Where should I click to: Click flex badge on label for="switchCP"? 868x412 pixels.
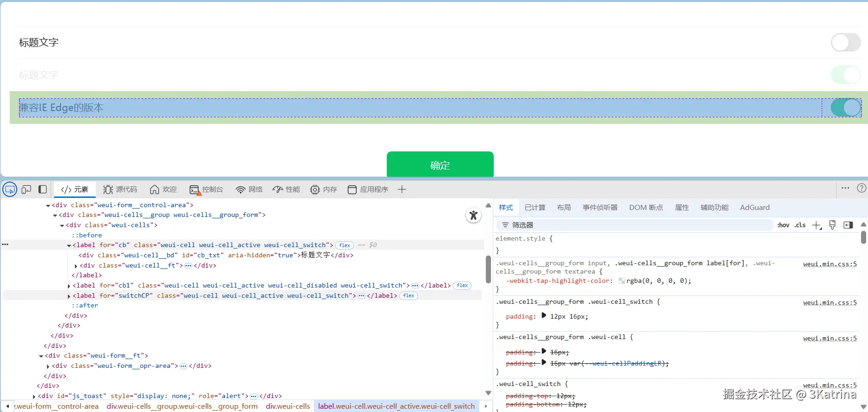click(x=409, y=295)
